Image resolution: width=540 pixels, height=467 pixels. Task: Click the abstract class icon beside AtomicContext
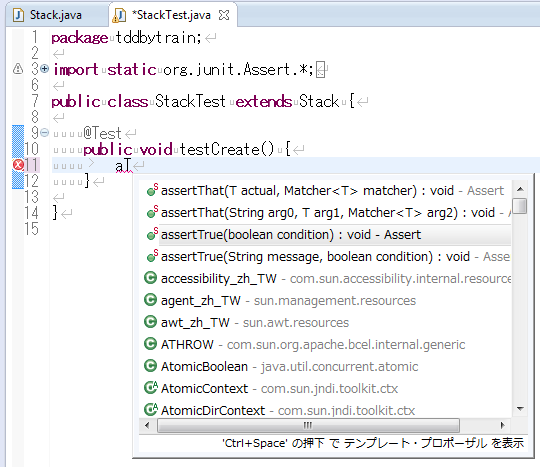[150, 388]
